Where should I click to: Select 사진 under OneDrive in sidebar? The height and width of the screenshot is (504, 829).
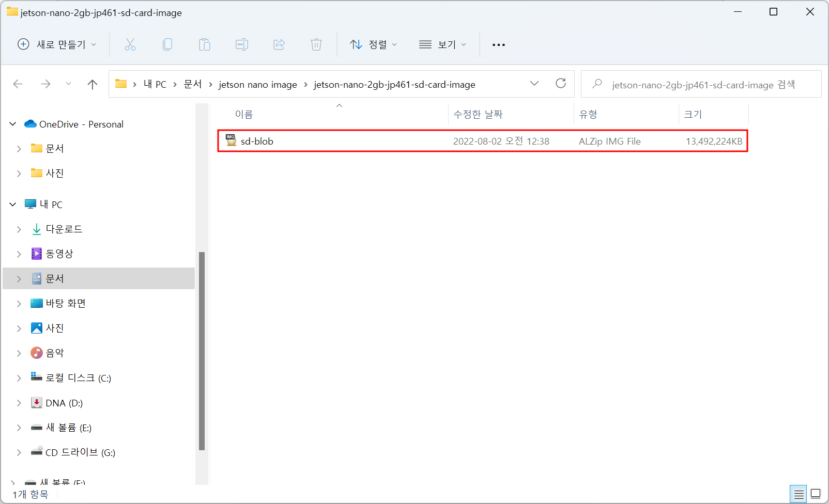(55, 173)
